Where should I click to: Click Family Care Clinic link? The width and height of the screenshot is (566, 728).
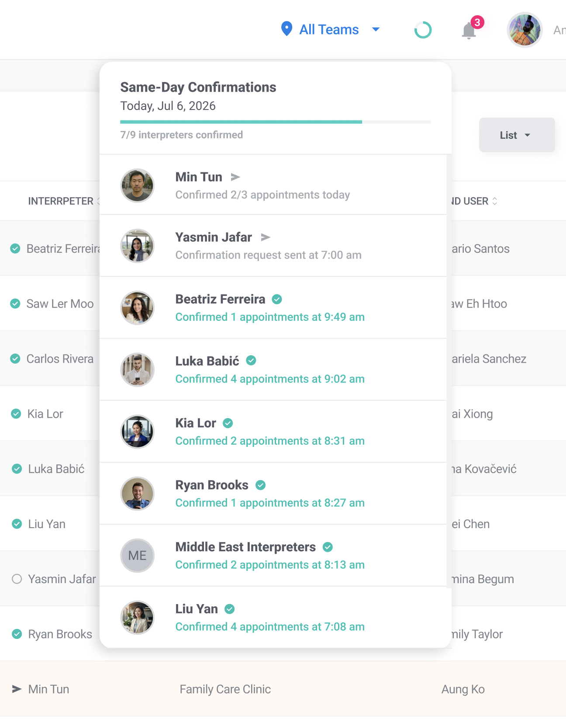(225, 689)
